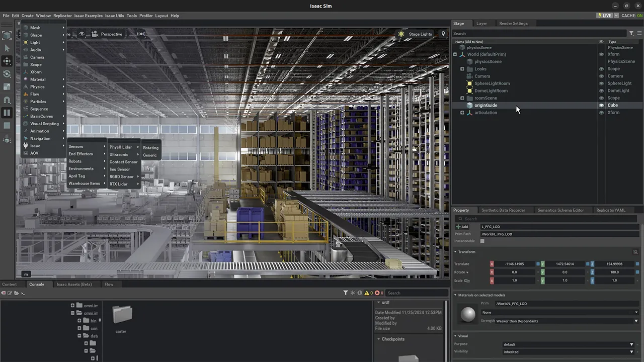
Task: Choose Rotating from PhysX Lidar submenu
Action: point(150,148)
